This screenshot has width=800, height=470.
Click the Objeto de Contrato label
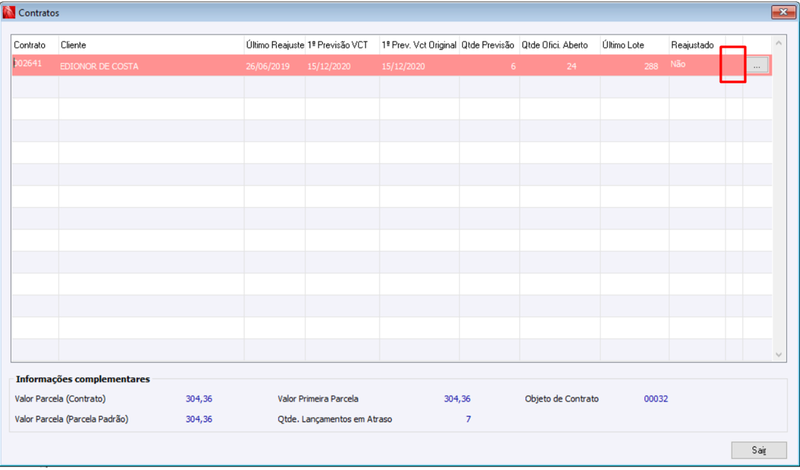click(x=562, y=399)
